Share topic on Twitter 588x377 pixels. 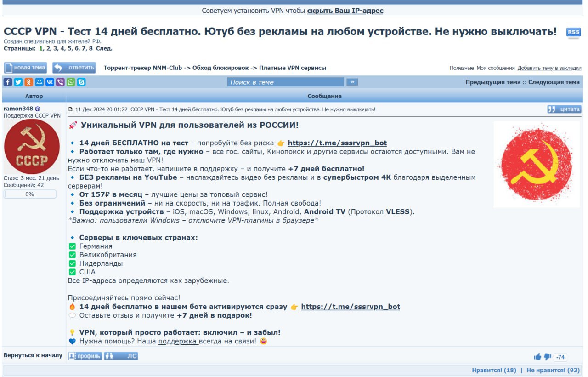(18, 82)
